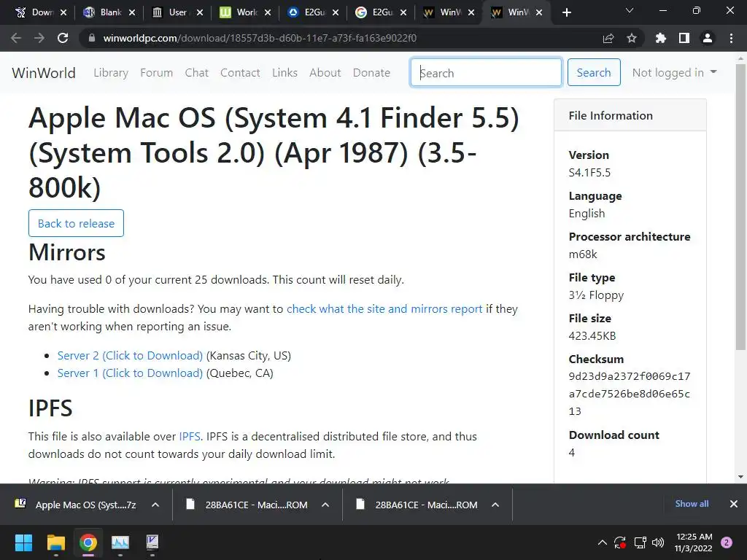Close the 'Blank' tab
The height and width of the screenshot is (560, 747).
pos(132,12)
